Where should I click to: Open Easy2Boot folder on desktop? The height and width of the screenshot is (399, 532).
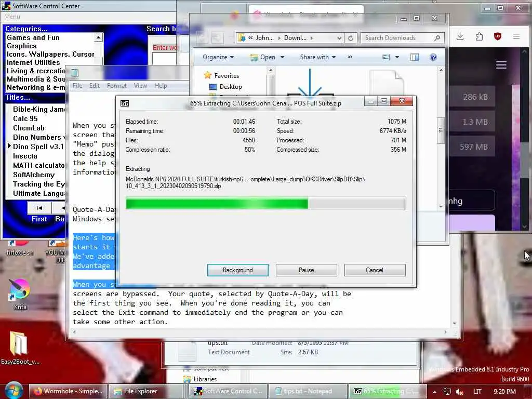[20, 348]
